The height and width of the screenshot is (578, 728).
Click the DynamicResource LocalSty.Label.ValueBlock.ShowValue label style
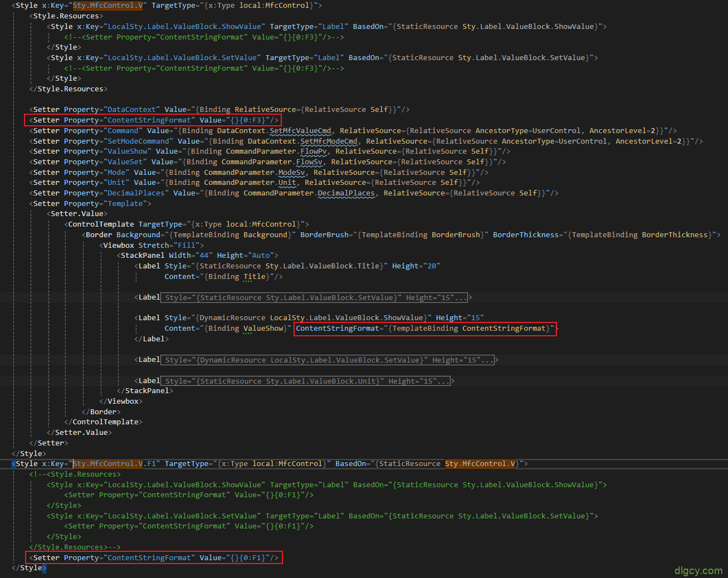pyautogui.click(x=298, y=318)
